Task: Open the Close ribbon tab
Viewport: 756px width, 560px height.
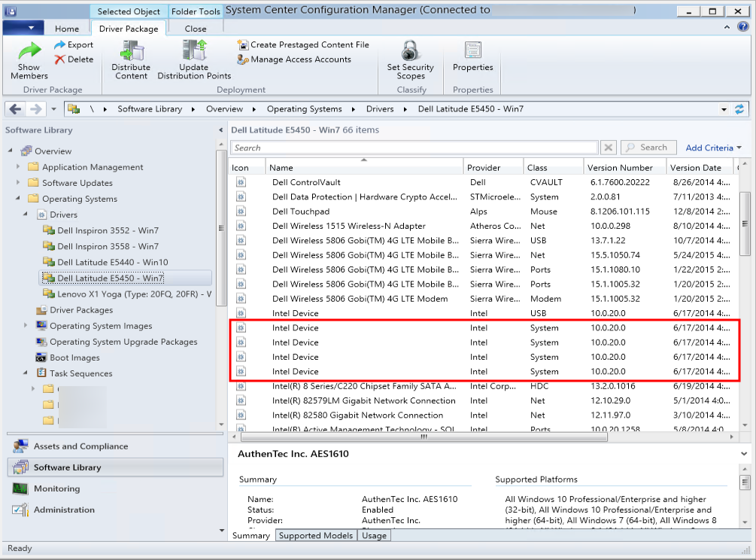Action: pyautogui.click(x=196, y=29)
